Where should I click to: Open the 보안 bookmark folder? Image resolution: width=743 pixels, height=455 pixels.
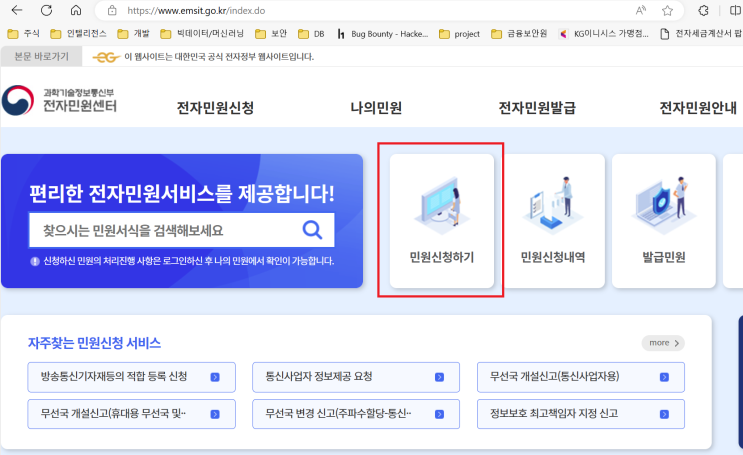pos(271,34)
